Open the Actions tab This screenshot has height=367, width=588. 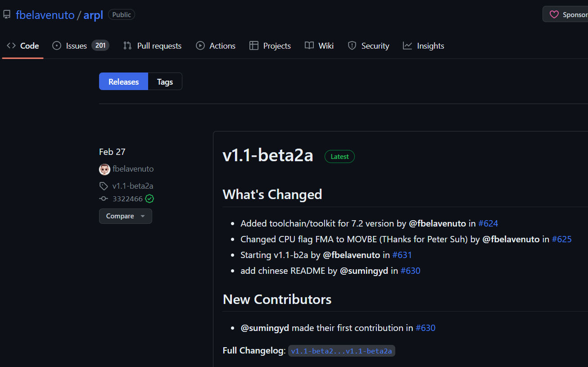coord(216,46)
